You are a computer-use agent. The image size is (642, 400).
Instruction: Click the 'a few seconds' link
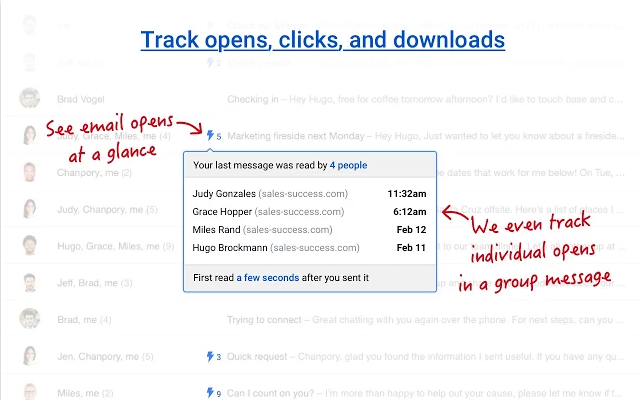pyautogui.click(x=267, y=278)
